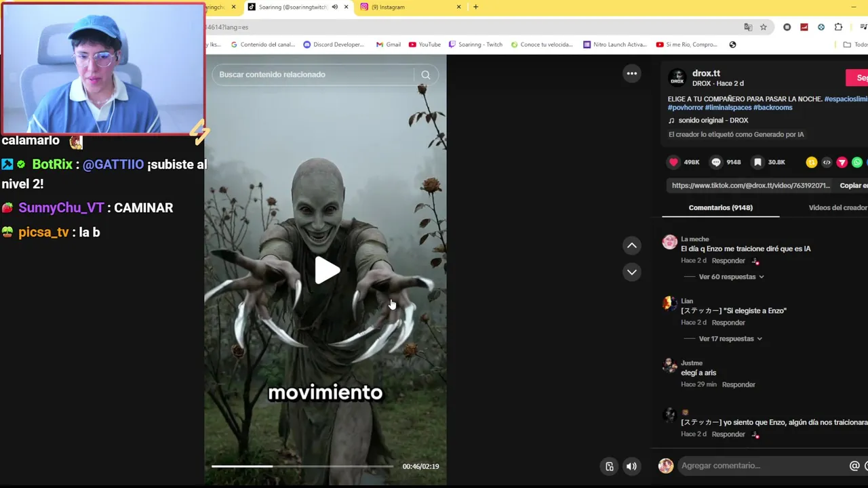Click sonido original - DROX link
The width and height of the screenshot is (868, 488).
tap(713, 121)
